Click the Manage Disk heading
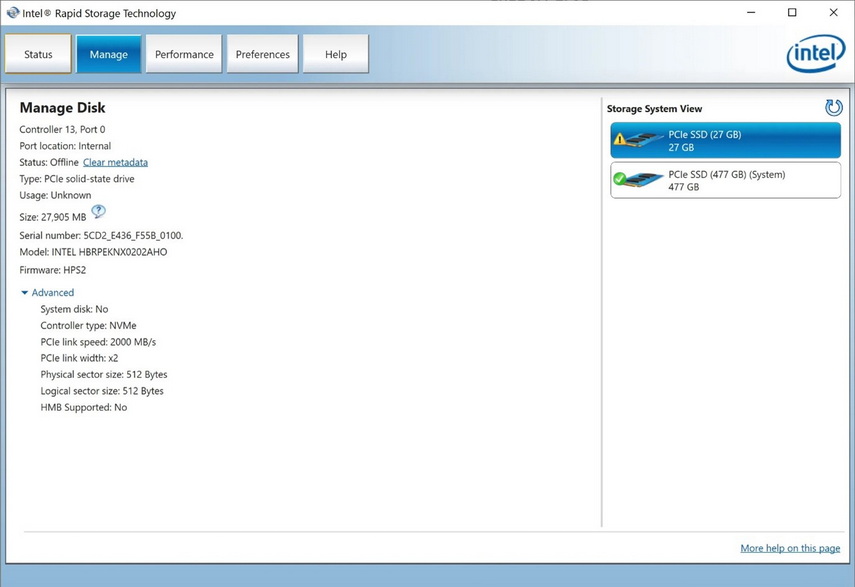The image size is (855, 587). (62, 107)
